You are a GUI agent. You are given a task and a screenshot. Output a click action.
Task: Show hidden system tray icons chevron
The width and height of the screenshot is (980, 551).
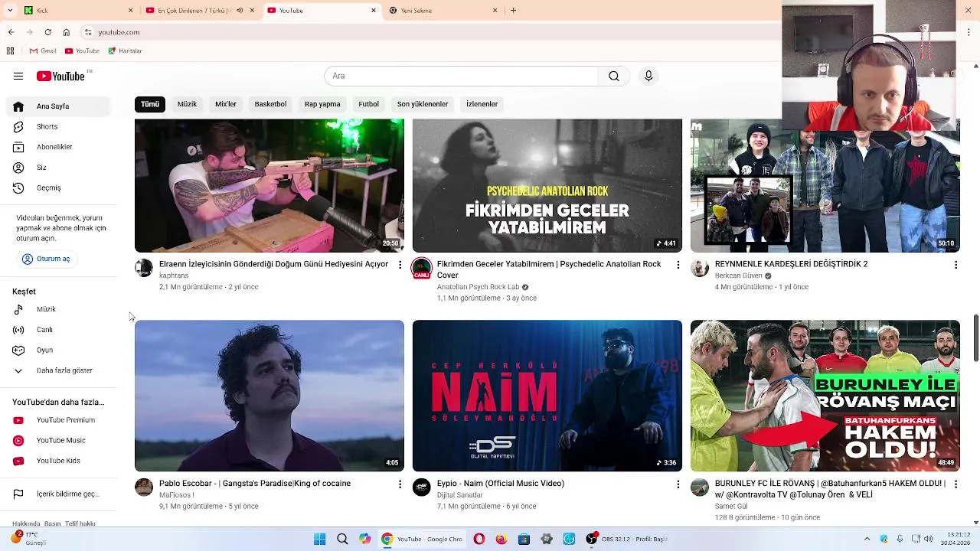867,539
